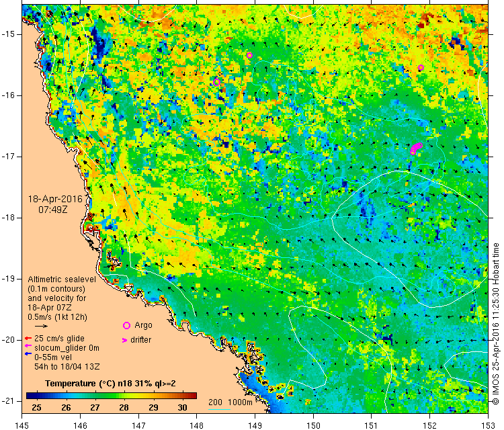This screenshot has width=504, height=430.
Task: Click the time label 07:49Z
Action: pos(52,210)
